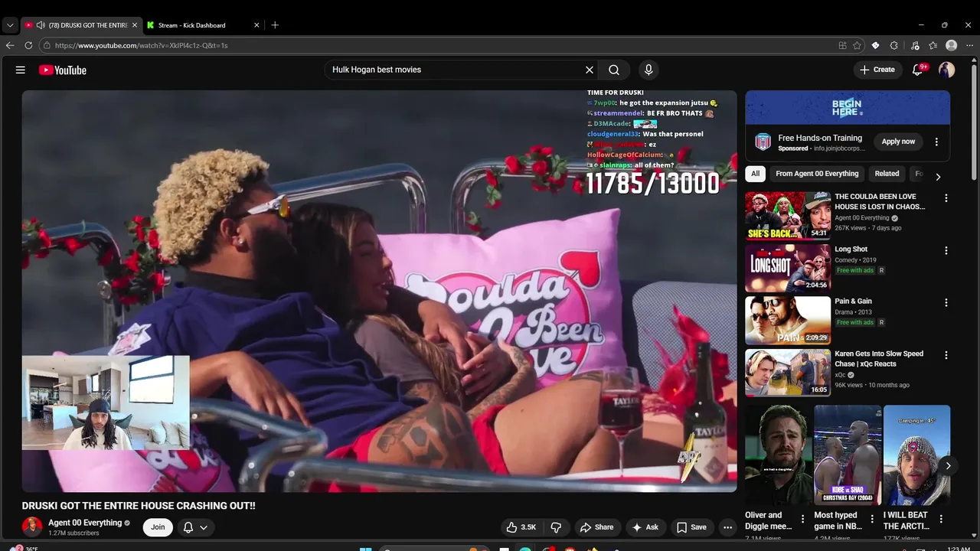Select the Related filter chip
980x551 pixels.
coord(887,174)
